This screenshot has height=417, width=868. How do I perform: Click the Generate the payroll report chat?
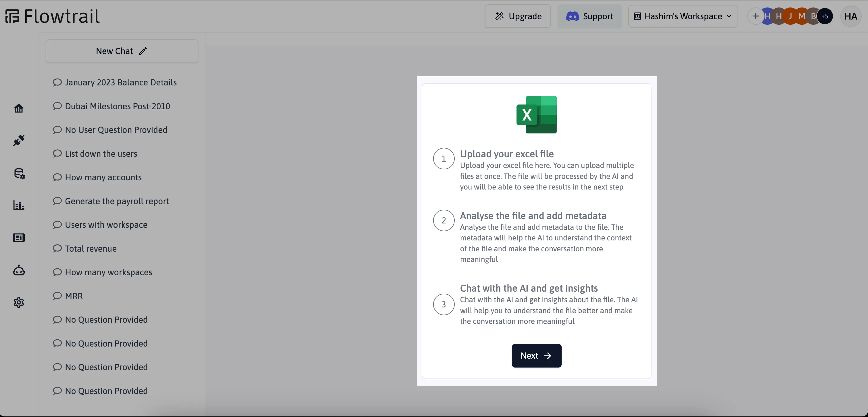point(117,201)
